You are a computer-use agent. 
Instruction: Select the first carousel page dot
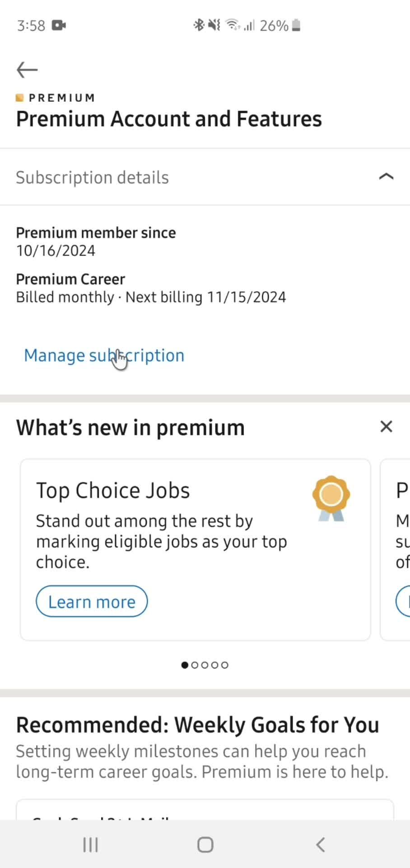(x=185, y=665)
